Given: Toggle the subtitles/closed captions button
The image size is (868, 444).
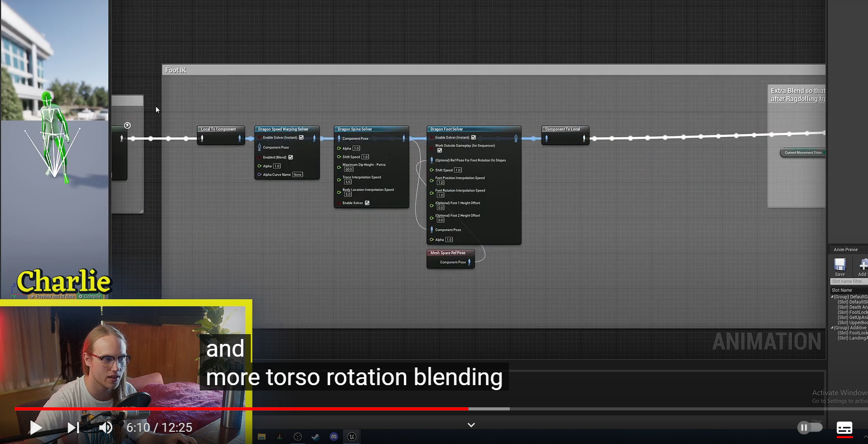Looking at the screenshot, I should (x=844, y=428).
